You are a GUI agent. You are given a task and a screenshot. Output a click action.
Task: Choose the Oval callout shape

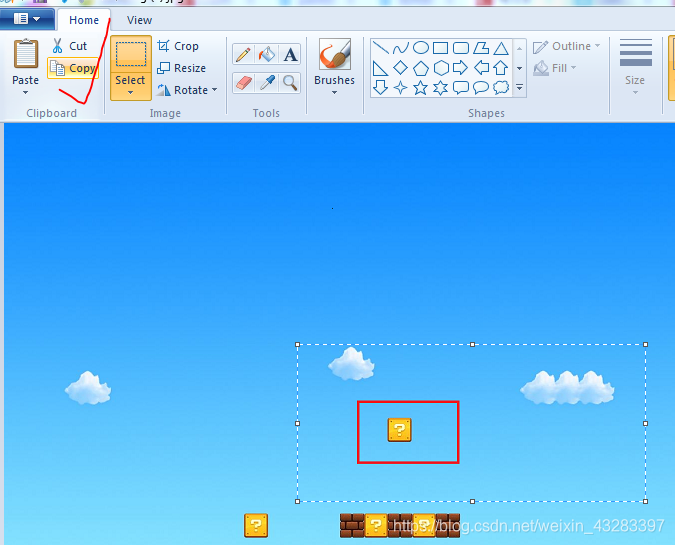(481, 87)
